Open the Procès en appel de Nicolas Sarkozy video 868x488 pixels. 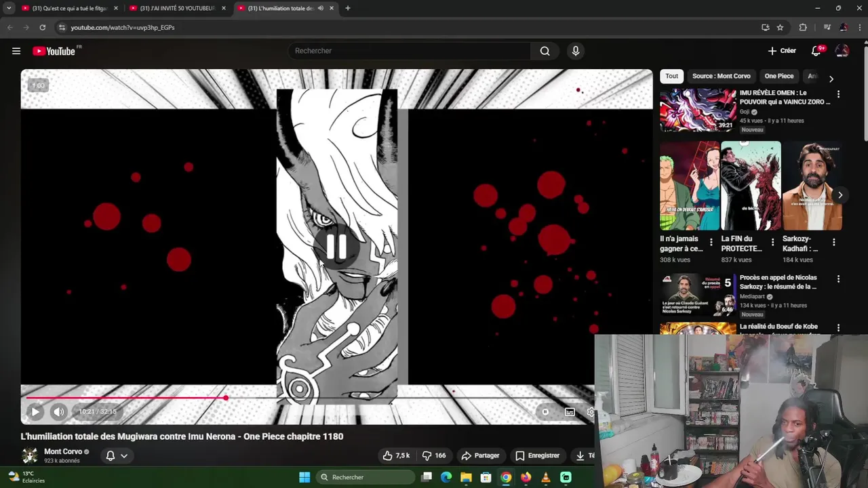[778, 282]
